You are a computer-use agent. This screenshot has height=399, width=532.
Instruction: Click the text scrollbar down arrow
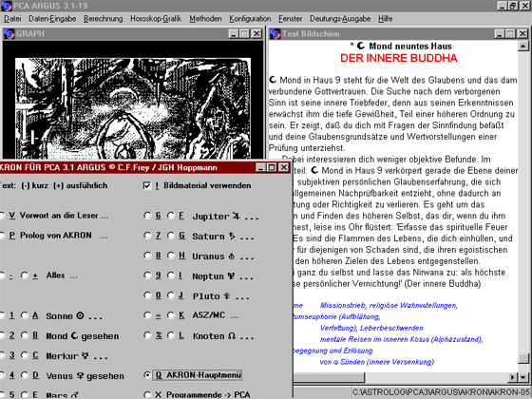pyautogui.click(x=523, y=377)
